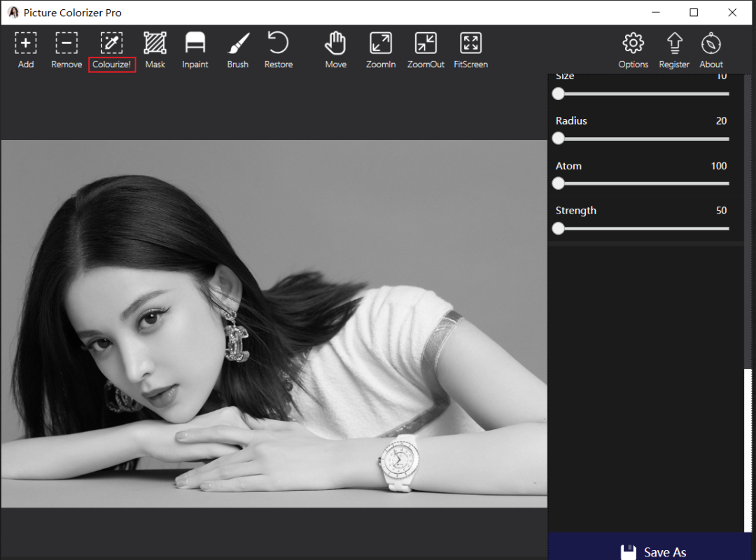
Task: Click the Picture Colorizer Pro title text
Action: point(72,13)
